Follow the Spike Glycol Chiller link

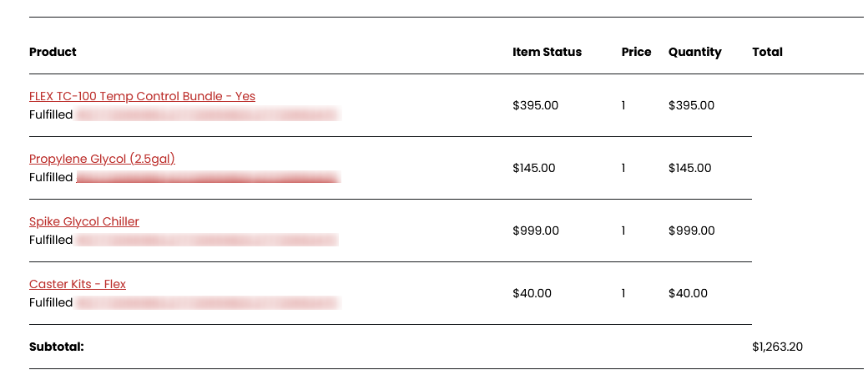coord(84,221)
